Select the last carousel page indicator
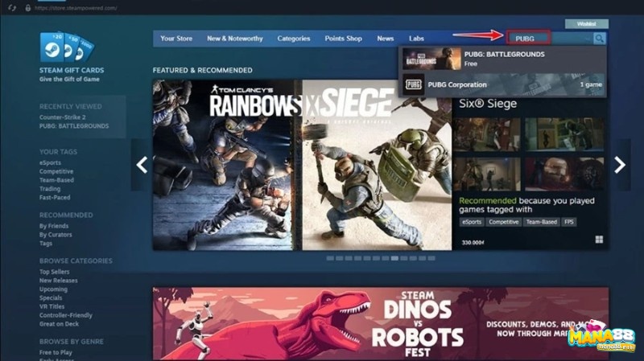Viewport: 644px width, 361px height. (431, 258)
